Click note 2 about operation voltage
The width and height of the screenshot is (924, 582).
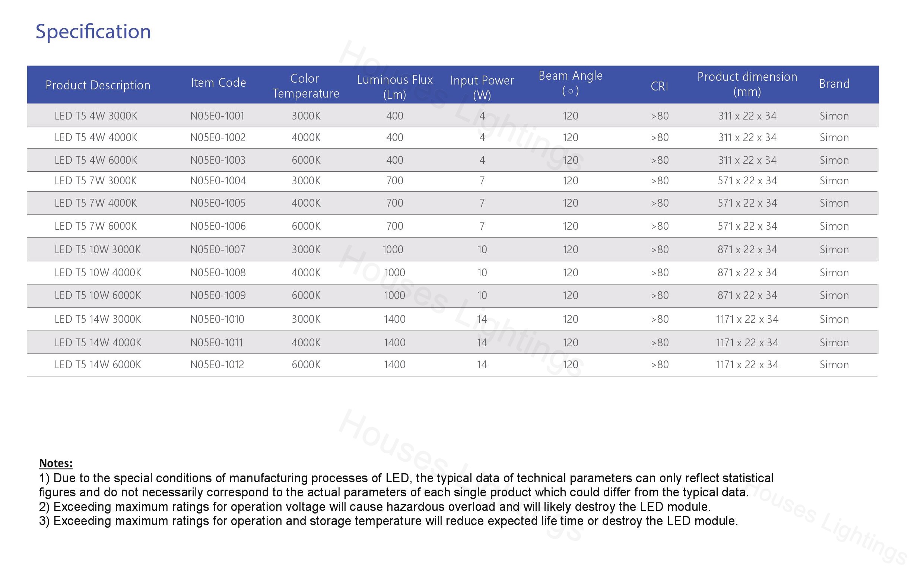point(375,507)
